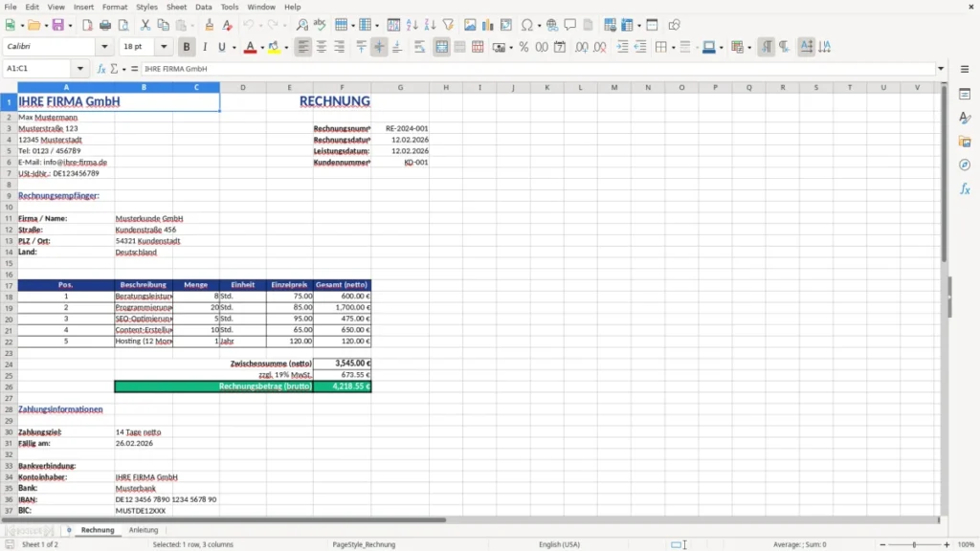
Task: Insert Comment speech bubble icon
Action: pos(570,25)
